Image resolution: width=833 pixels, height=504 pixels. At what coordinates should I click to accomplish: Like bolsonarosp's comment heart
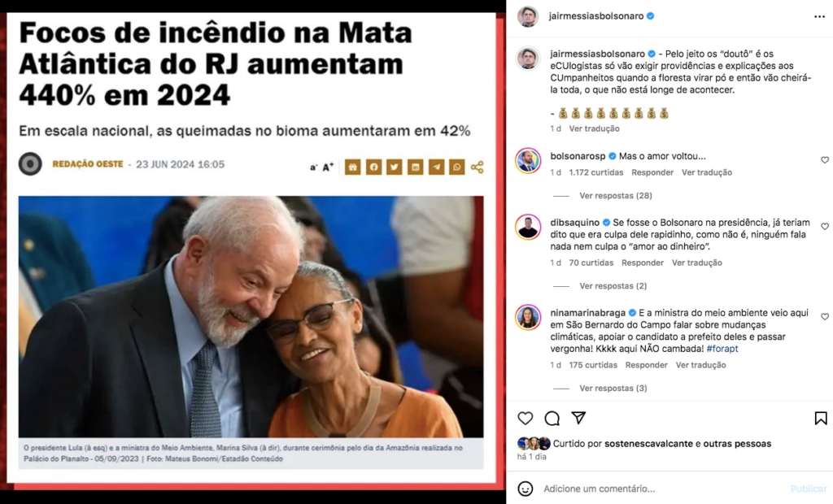pos(825,160)
